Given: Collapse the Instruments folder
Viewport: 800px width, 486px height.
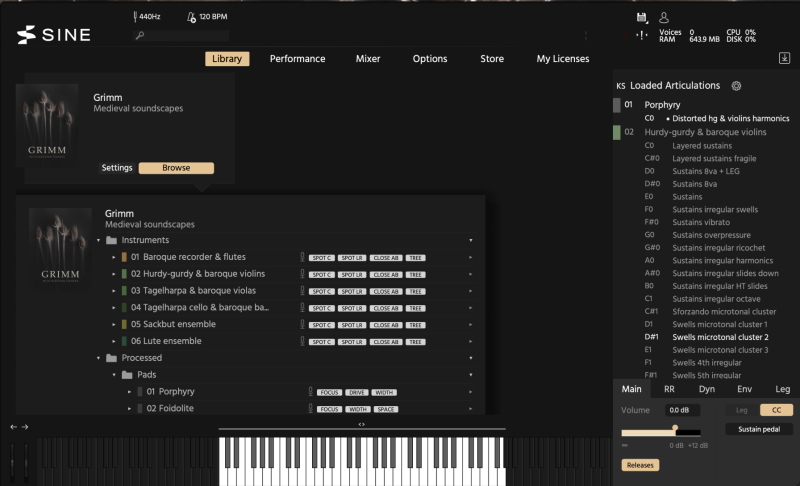Looking at the screenshot, I should point(98,240).
